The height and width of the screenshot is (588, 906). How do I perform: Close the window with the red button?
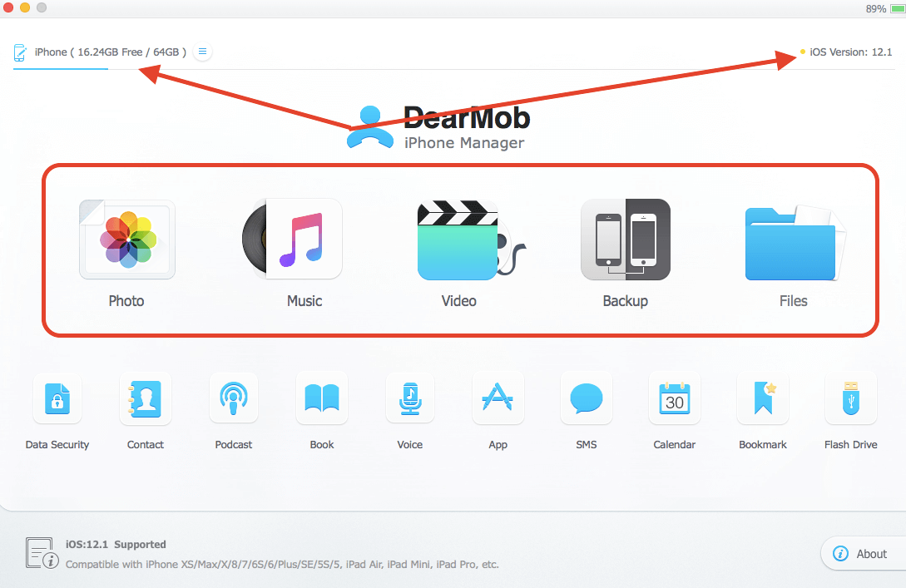pos(8,7)
